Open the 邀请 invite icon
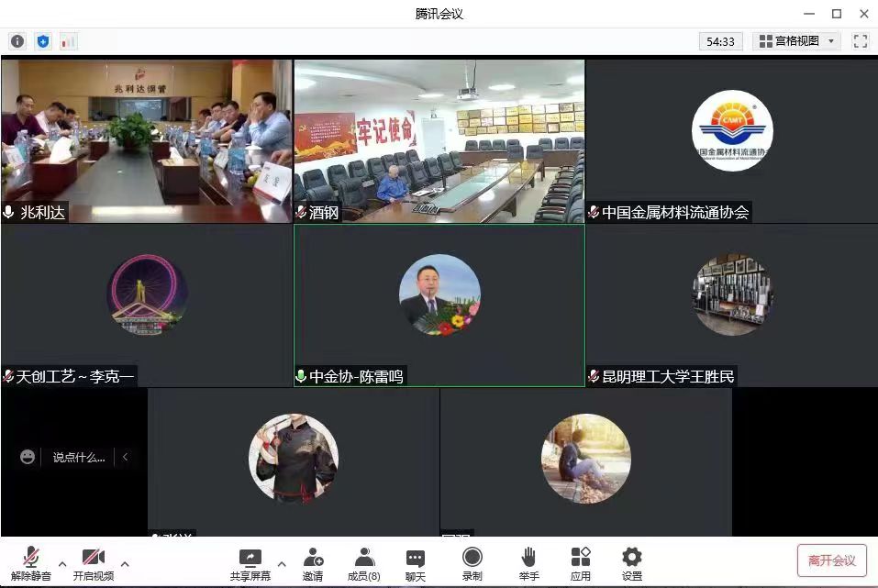 pos(313,563)
